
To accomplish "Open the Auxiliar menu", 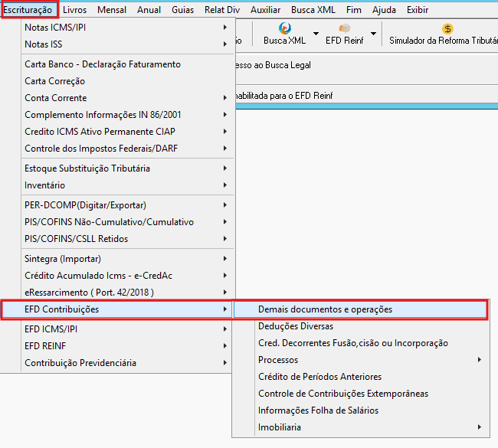I will pyautogui.click(x=265, y=10).
